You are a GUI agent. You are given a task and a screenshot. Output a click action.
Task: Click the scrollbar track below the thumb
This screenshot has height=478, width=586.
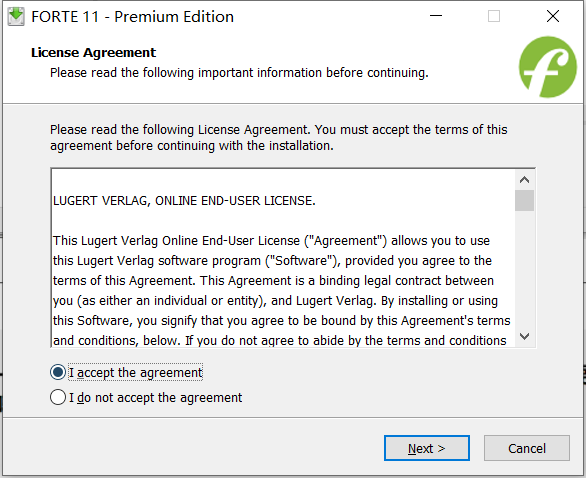[524, 269]
